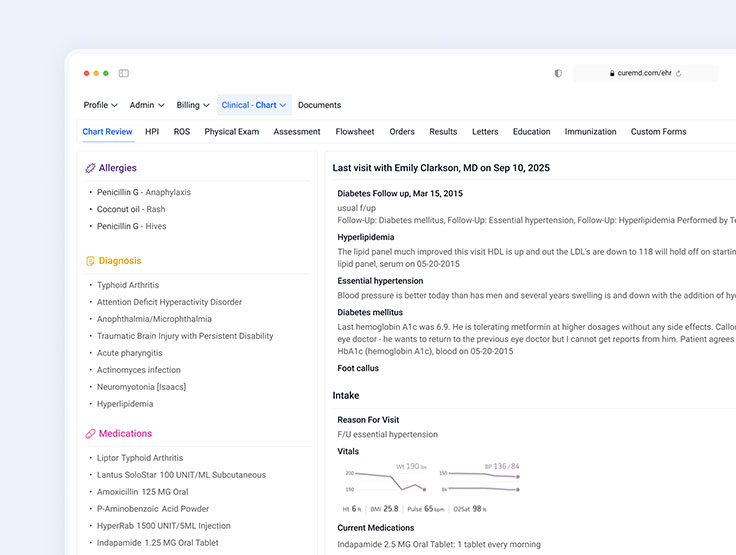
Task: Click the Reason For Visit heading
Action: [x=368, y=420]
